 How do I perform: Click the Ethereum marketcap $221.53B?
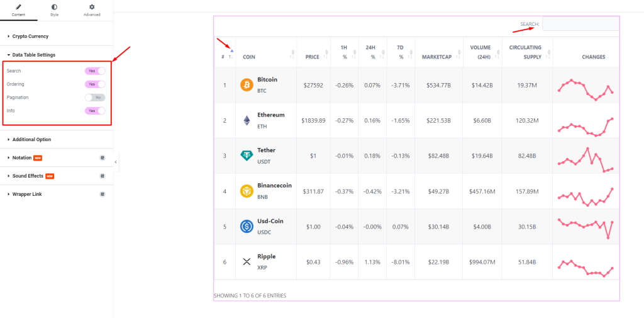click(x=438, y=120)
